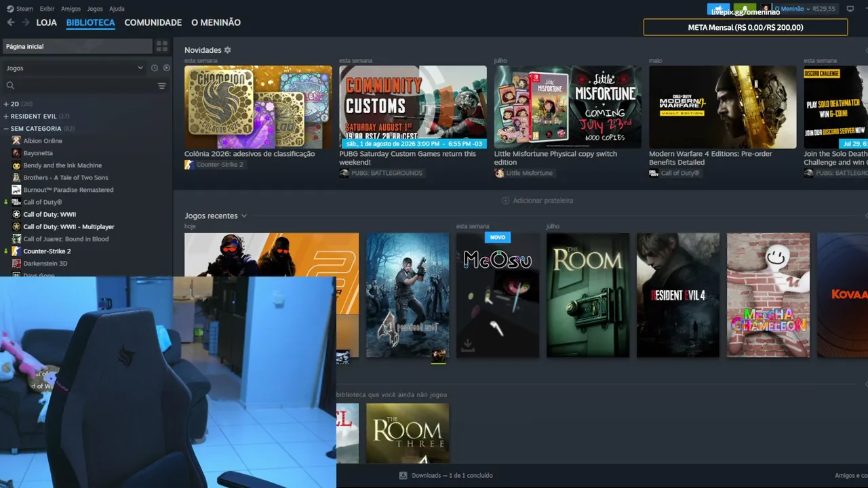Open Novidades settings gear

[x=228, y=50]
